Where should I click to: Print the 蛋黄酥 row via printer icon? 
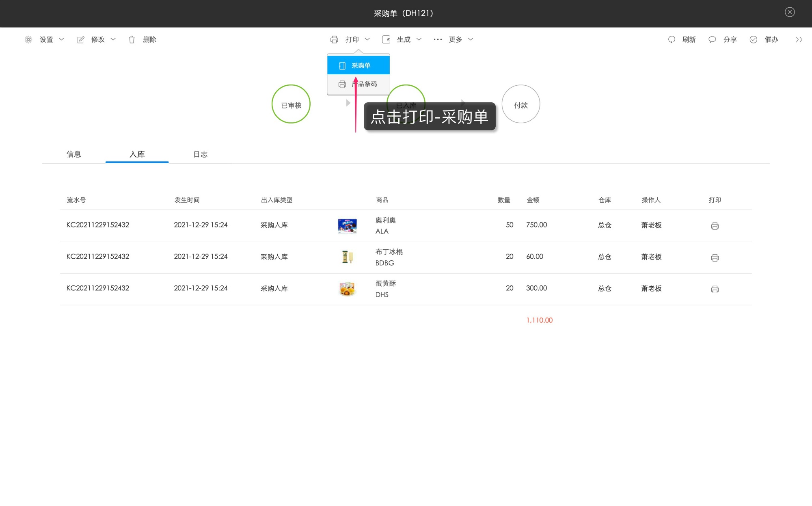pos(715,289)
